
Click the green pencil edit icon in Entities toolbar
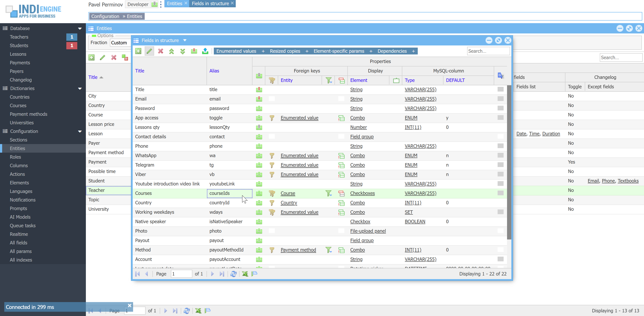pos(102,58)
